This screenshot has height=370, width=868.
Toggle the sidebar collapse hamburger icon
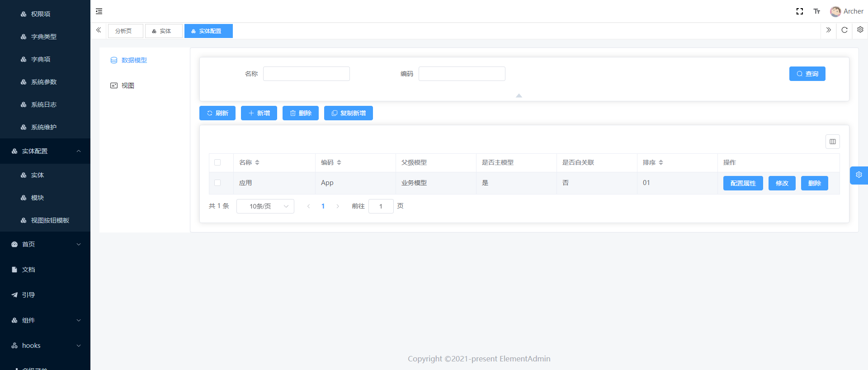(99, 11)
